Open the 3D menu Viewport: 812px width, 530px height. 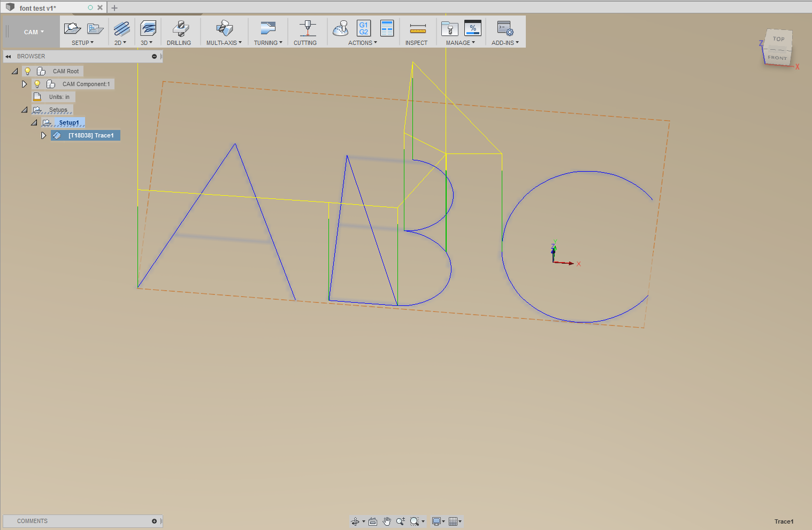[x=147, y=43]
